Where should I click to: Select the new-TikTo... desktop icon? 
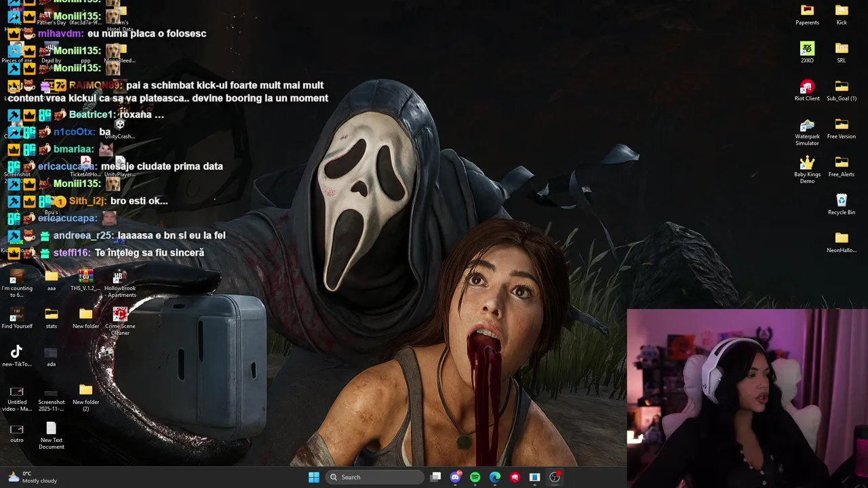point(17,356)
